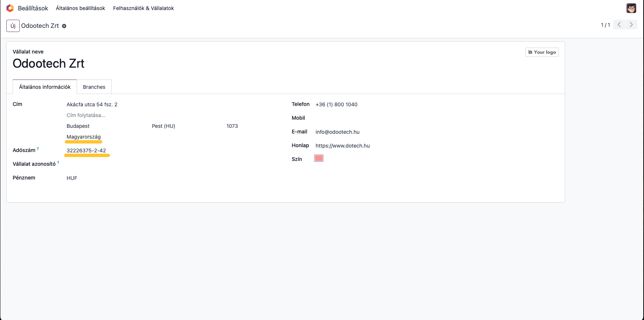
Task: Click the Telefon label
Action: [x=301, y=104]
